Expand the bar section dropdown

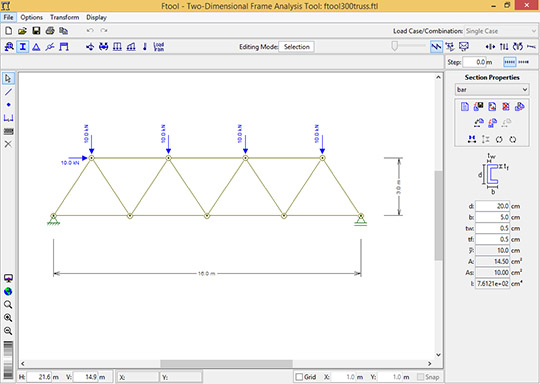pos(492,90)
